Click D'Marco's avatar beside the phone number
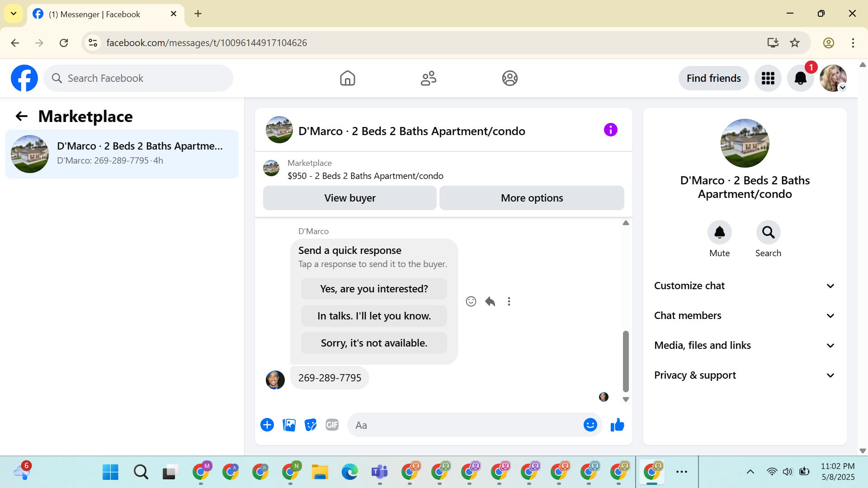 [275, 380]
